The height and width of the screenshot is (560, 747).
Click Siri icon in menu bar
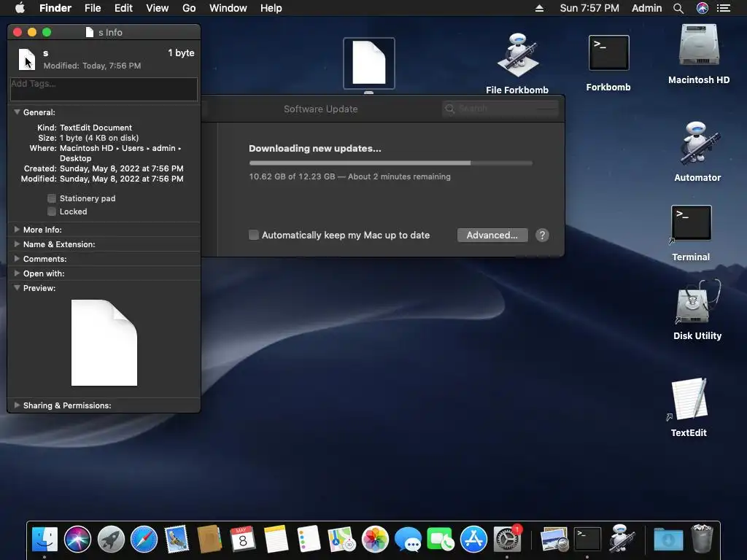point(703,8)
